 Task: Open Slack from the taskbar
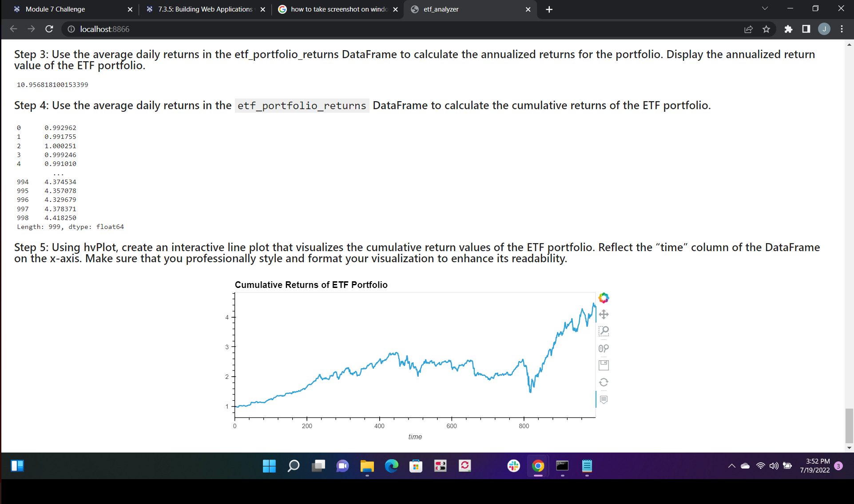tap(513, 466)
